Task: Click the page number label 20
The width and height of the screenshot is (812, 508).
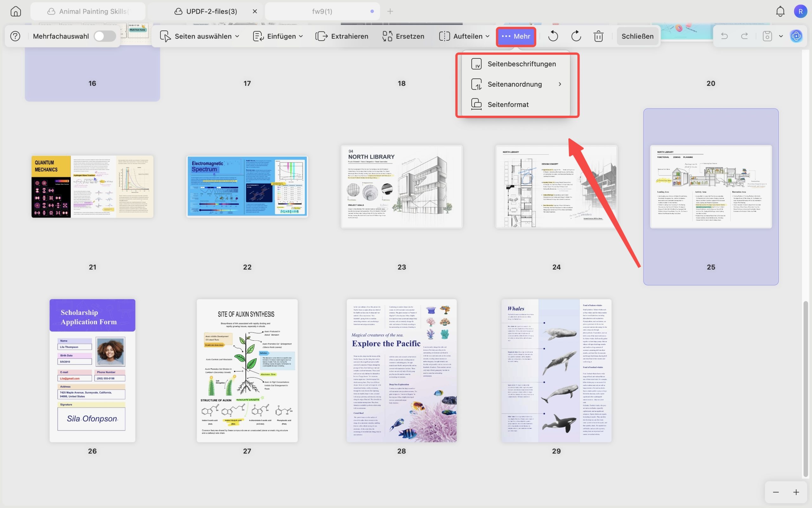Action: 711,83
